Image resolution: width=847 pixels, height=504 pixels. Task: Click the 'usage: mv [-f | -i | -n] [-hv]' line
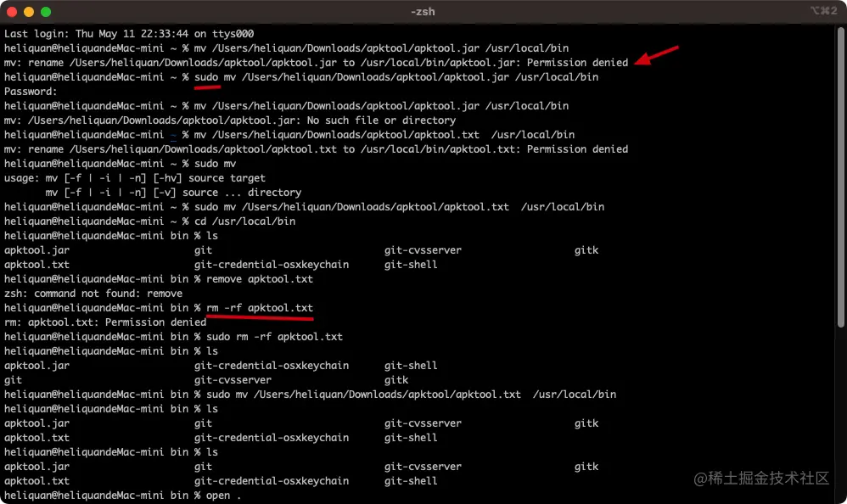(134, 178)
